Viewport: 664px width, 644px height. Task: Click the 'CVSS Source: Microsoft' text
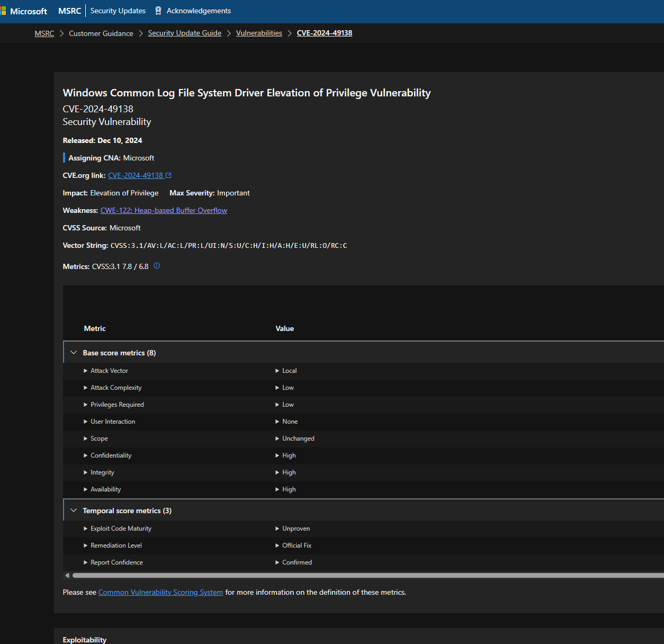102,228
